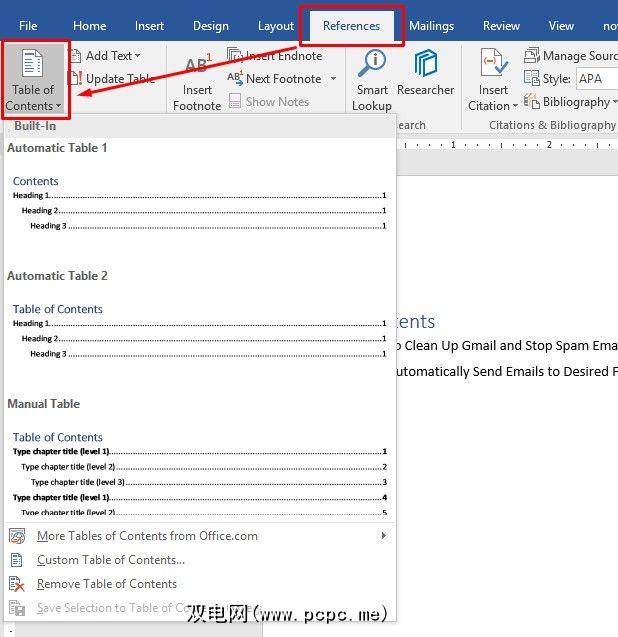The width and height of the screenshot is (618, 637).
Task: Open the Table of Contents dropdown button
Action: tap(33, 80)
